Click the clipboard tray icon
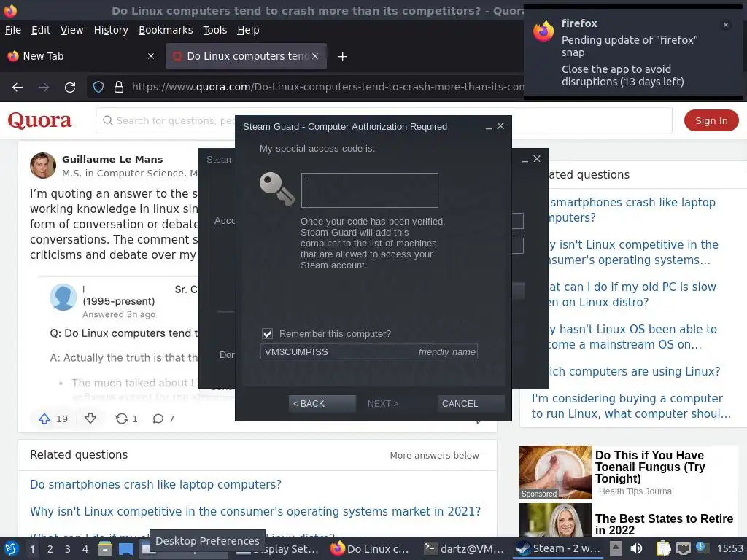This screenshot has height=560, width=747. click(x=663, y=548)
